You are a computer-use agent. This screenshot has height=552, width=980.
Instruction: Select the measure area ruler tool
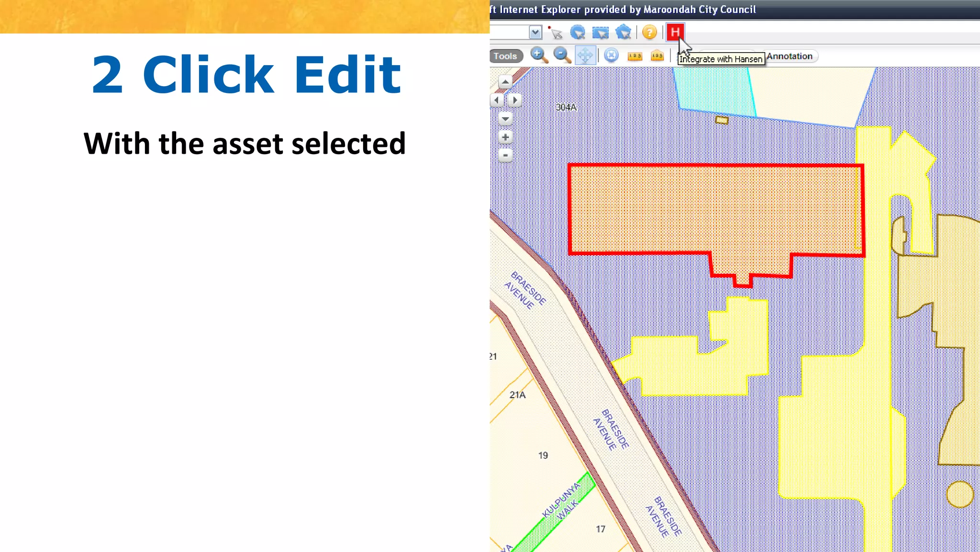[x=657, y=56]
